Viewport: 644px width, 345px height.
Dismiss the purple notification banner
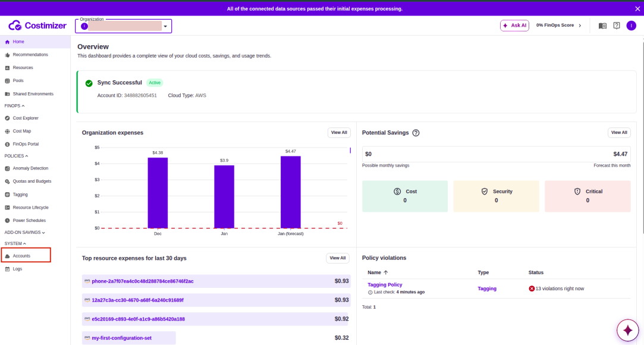(637, 8)
